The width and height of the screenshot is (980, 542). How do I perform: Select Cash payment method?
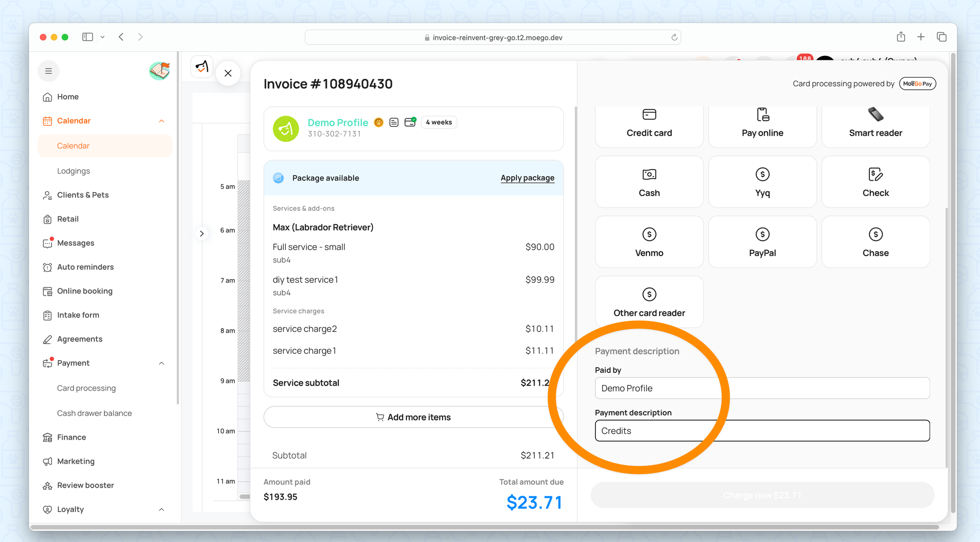coord(649,182)
